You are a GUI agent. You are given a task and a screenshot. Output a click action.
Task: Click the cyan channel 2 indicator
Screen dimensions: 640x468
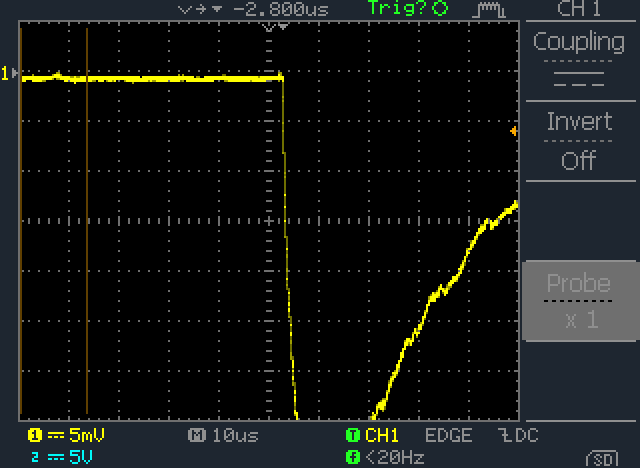35,457
